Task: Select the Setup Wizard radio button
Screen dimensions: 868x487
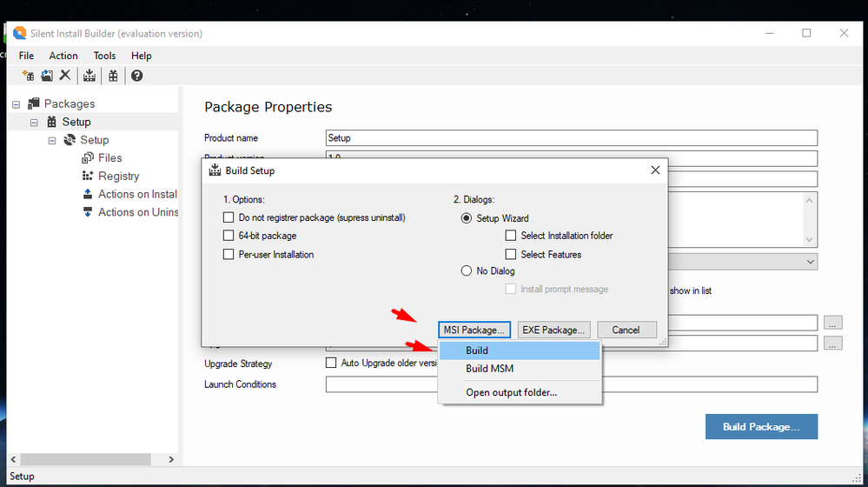Action: point(466,217)
